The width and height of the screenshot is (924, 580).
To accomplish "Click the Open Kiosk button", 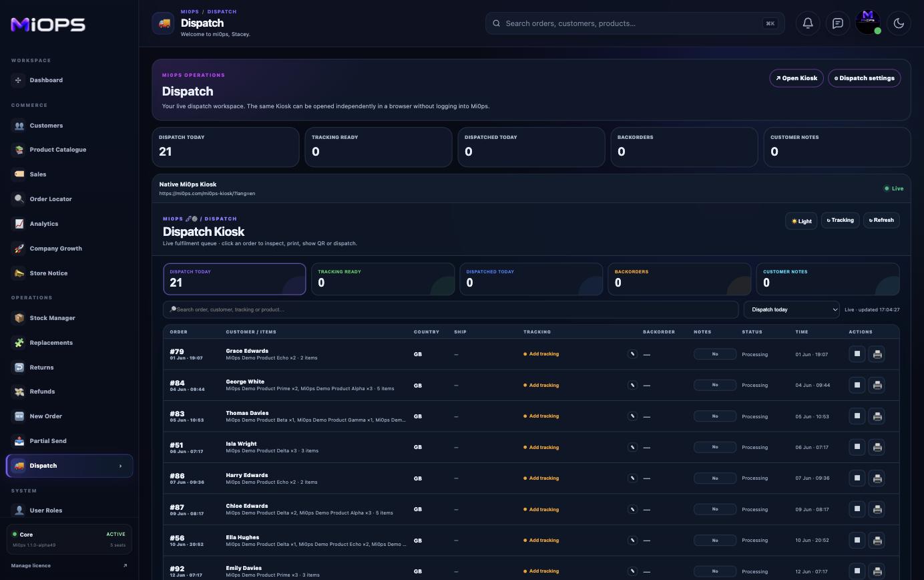I will coord(796,78).
